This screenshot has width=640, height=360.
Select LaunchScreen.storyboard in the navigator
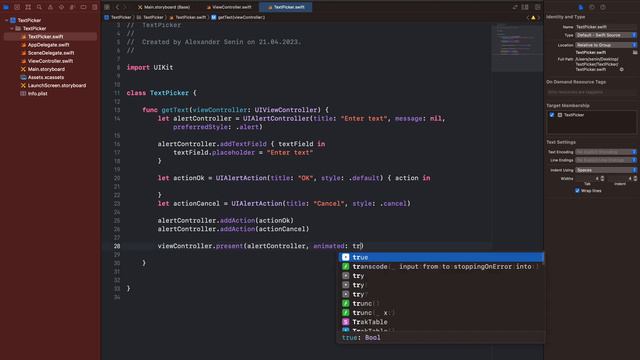coord(57,86)
